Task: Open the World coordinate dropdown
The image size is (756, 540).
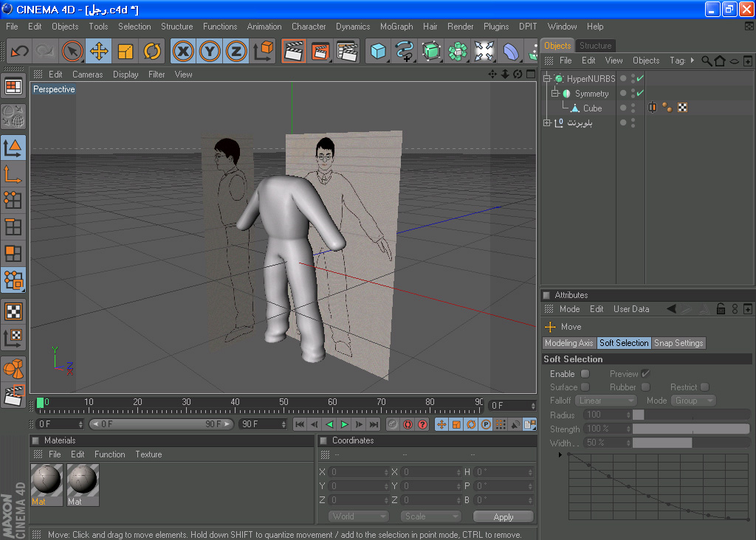Action: pos(358,516)
